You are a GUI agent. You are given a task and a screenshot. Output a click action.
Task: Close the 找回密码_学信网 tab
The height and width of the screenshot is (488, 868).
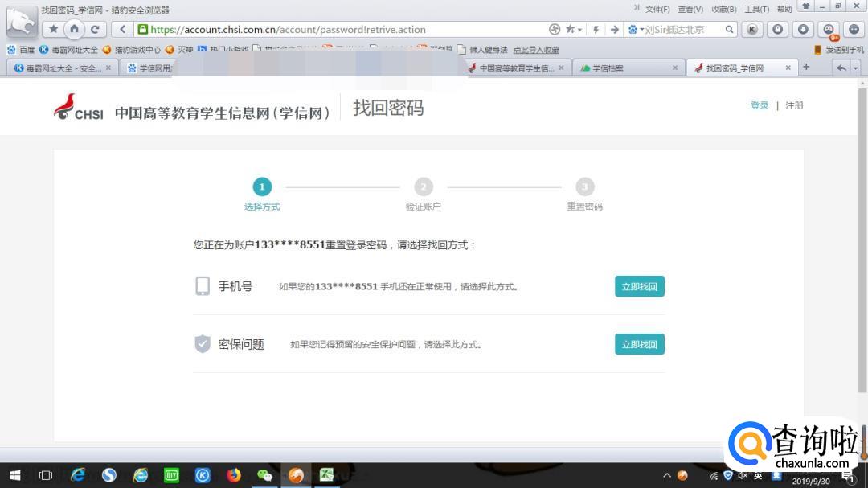pos(788,68)
